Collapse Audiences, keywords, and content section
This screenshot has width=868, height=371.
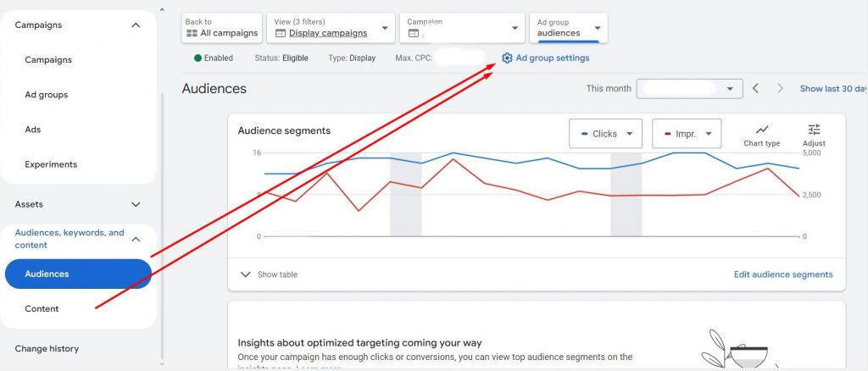pyautogui.click(x=136, y=239)
